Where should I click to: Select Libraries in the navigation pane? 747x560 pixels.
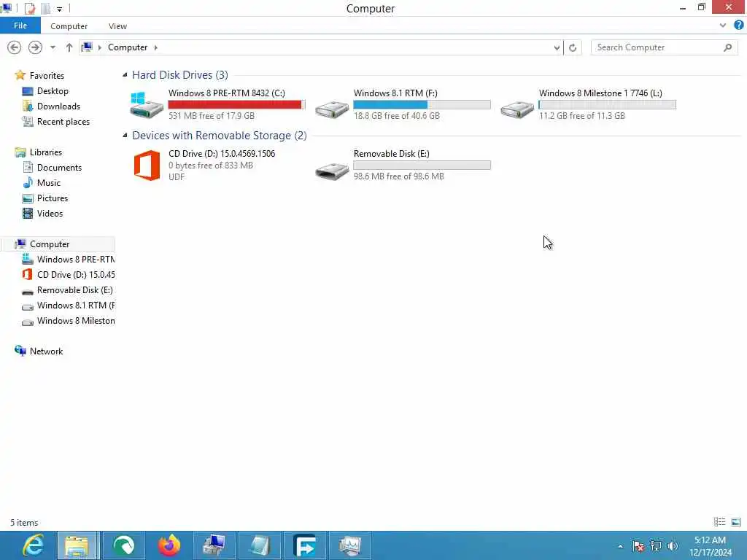click(46, 152)
